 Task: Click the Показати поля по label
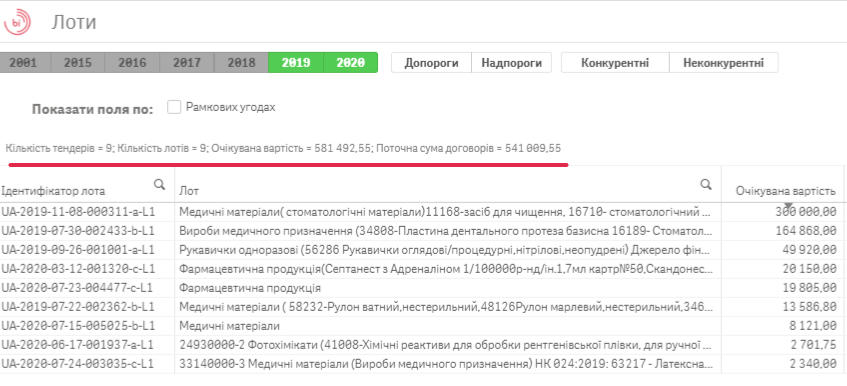pyautogui.click(x=92, y=109)
